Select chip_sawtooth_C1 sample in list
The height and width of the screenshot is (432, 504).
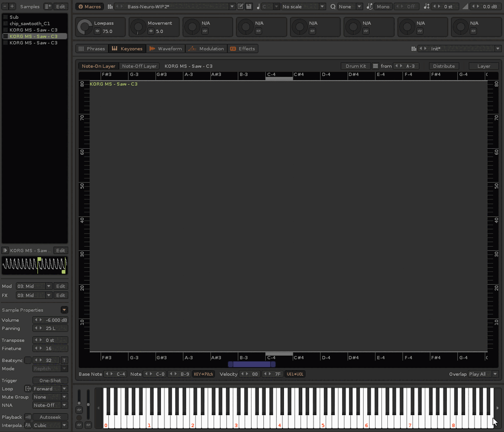[35, 24]
